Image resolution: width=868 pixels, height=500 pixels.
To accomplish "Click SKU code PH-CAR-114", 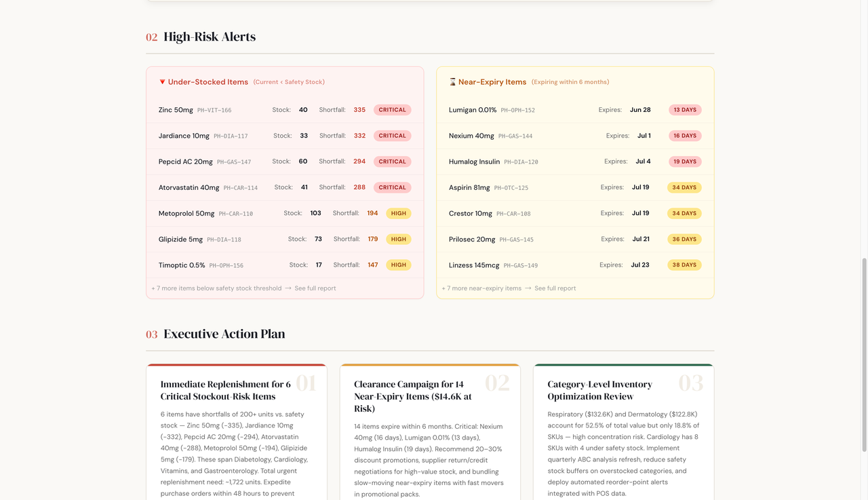I will coord(241,188).
